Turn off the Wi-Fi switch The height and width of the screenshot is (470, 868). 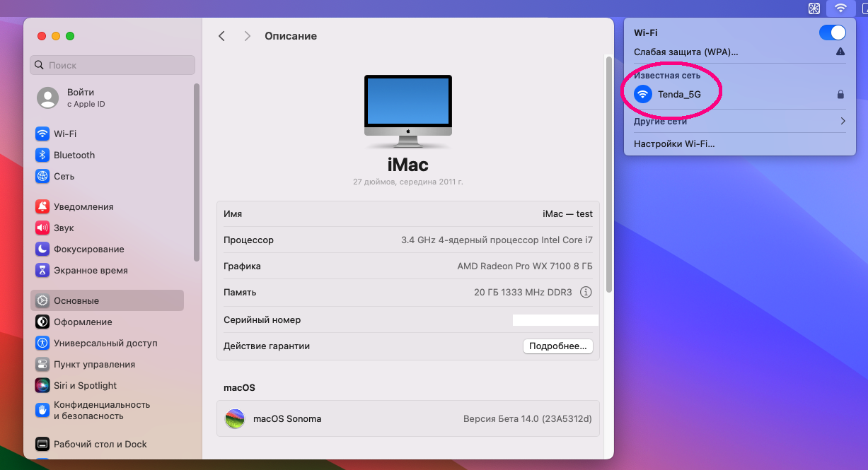[832, 33]
